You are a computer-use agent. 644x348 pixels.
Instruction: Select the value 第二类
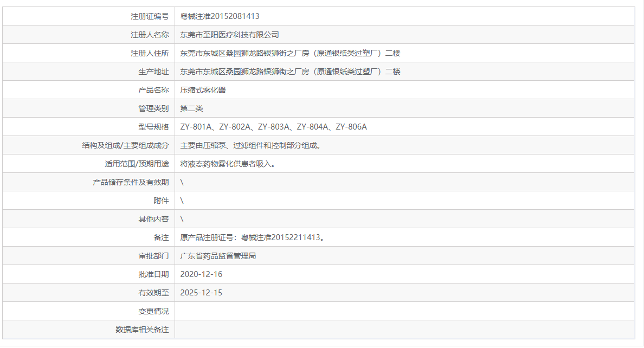[x=192, y=108]
